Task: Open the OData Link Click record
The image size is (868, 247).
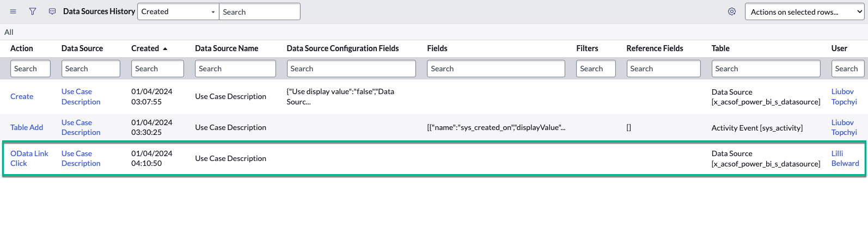Action: (x=29, y=158)
